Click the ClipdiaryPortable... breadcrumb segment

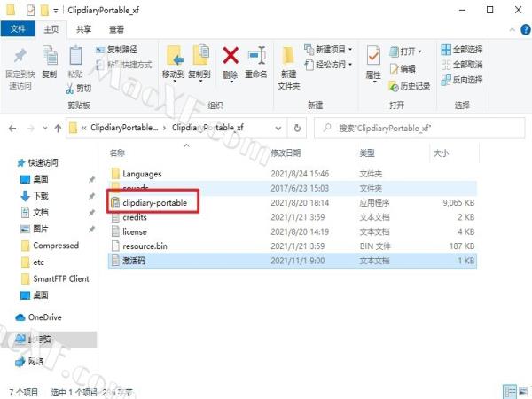coord(124,128)
